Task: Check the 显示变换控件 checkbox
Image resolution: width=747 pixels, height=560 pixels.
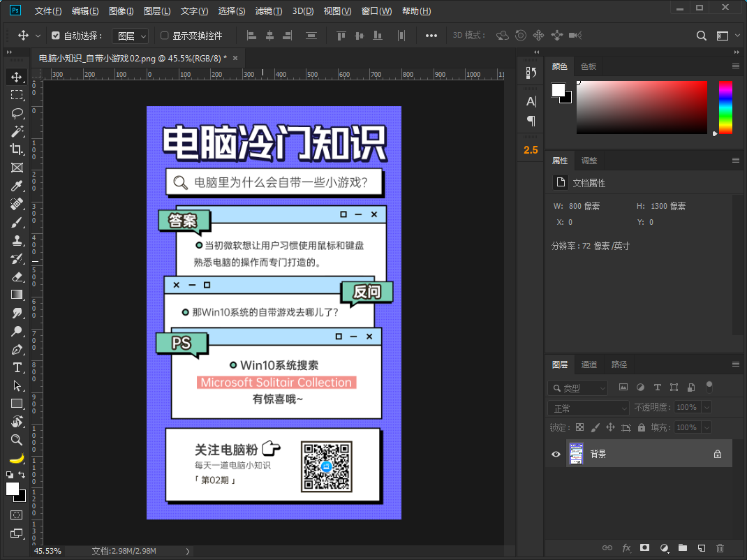Action: click(x=165, y=36)
